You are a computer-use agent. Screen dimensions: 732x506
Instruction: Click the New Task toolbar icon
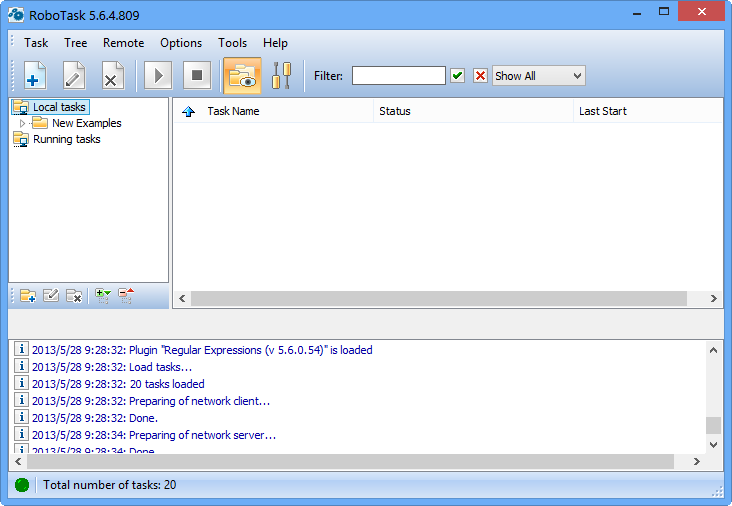[35, 76]
